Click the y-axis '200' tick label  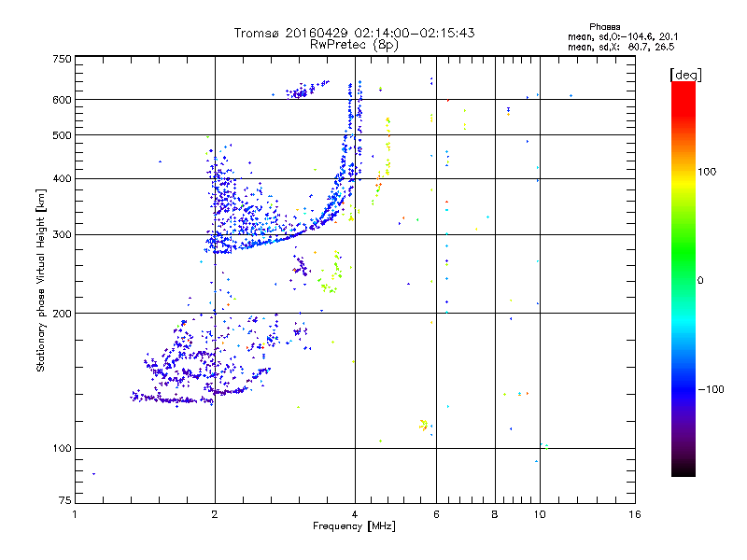pos(63,314)
